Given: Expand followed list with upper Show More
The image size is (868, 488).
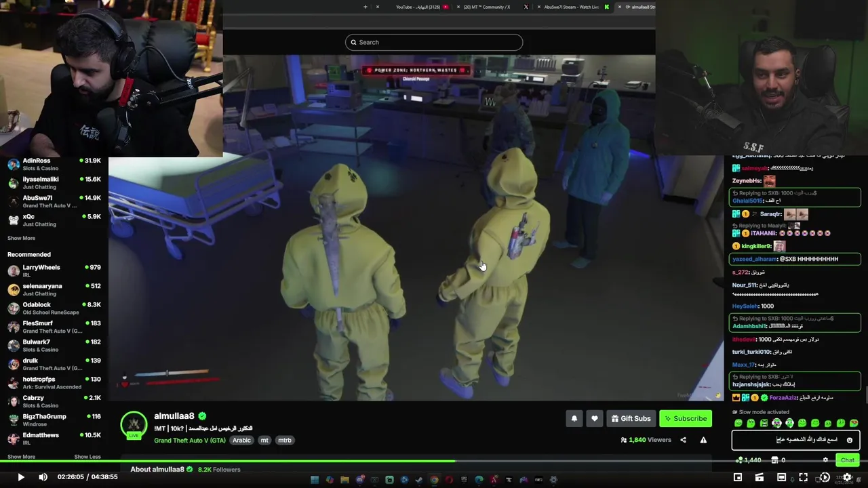Looking at the screenshot, I should (x=21, y=238).
